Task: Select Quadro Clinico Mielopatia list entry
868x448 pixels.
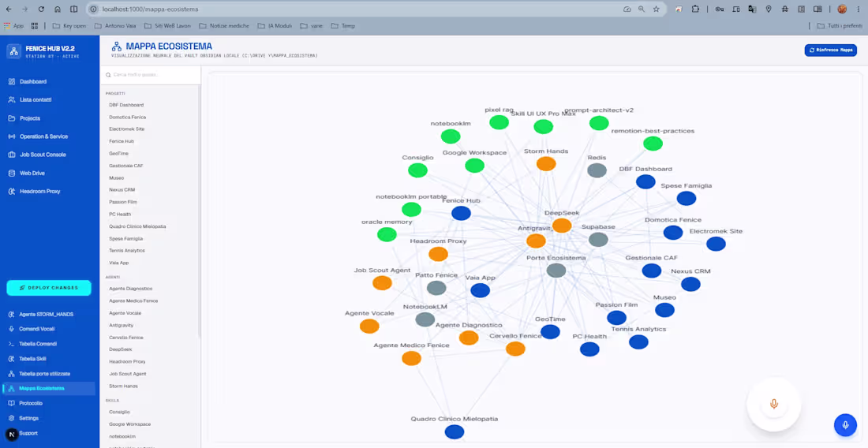Action: coord(137,226)
